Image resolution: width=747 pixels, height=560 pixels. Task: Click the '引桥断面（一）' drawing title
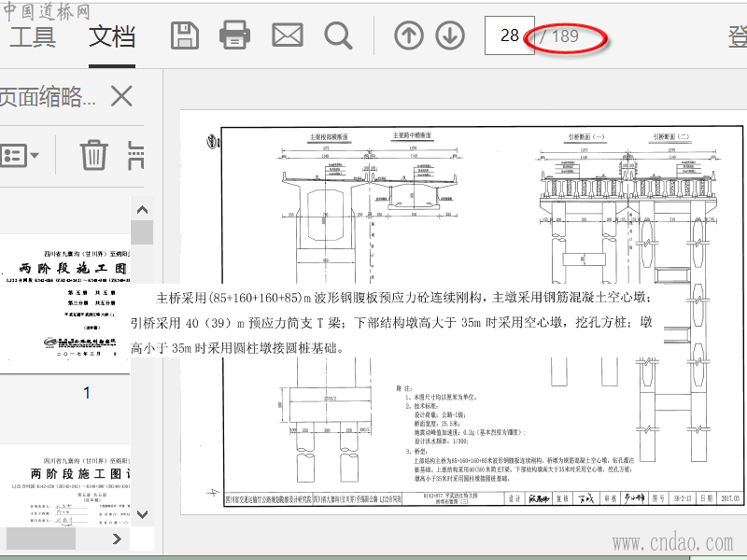click(586, 136)
